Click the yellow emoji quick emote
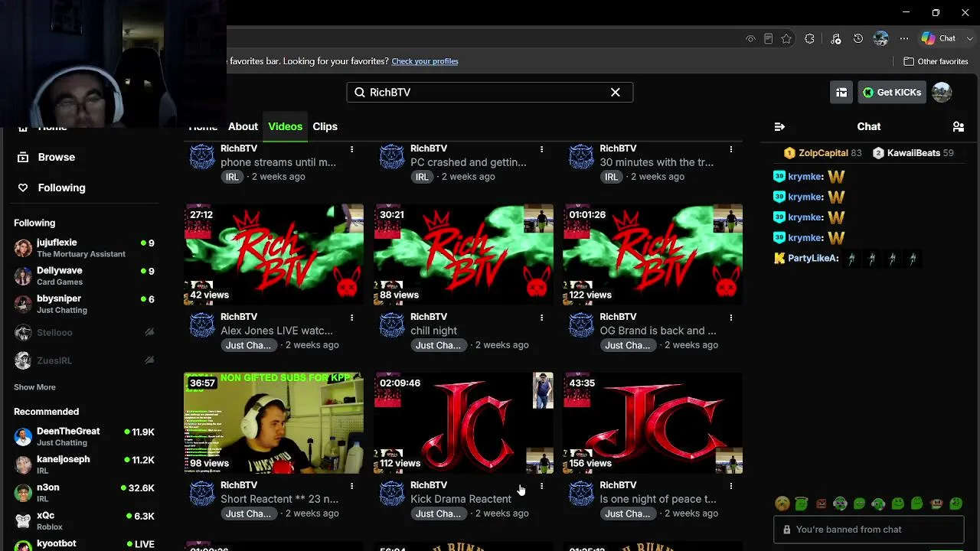980x551 pixels. click(782, 504)
